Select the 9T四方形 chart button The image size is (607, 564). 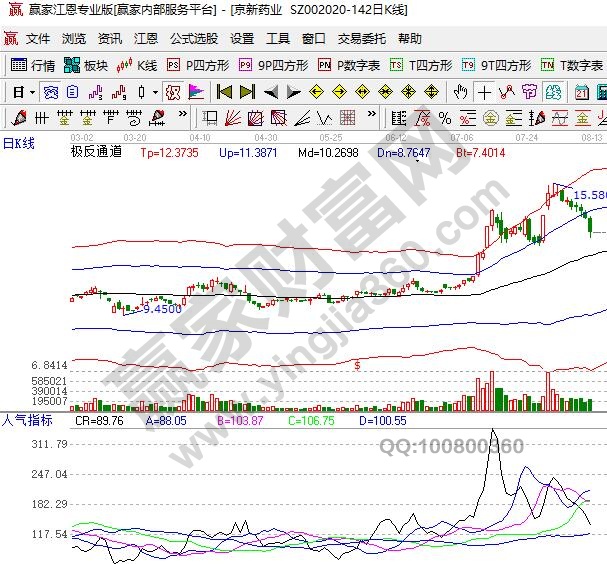pyautogui.click(x=496, y=65)
